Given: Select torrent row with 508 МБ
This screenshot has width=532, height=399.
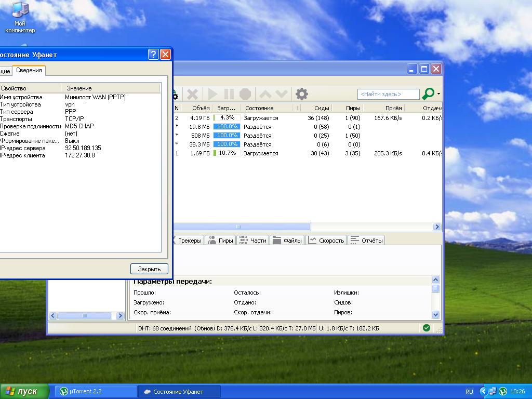Looking at the screenshot, I should pos(308,136).
